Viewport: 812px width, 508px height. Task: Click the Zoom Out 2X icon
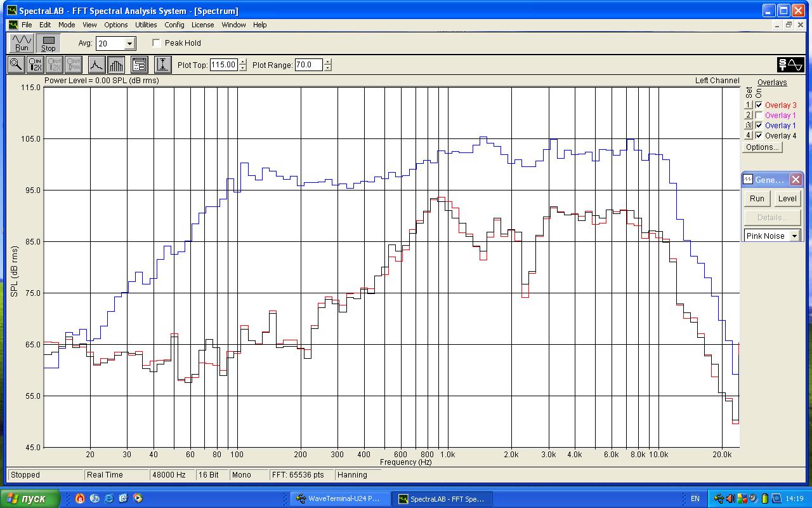click(55, 64)
